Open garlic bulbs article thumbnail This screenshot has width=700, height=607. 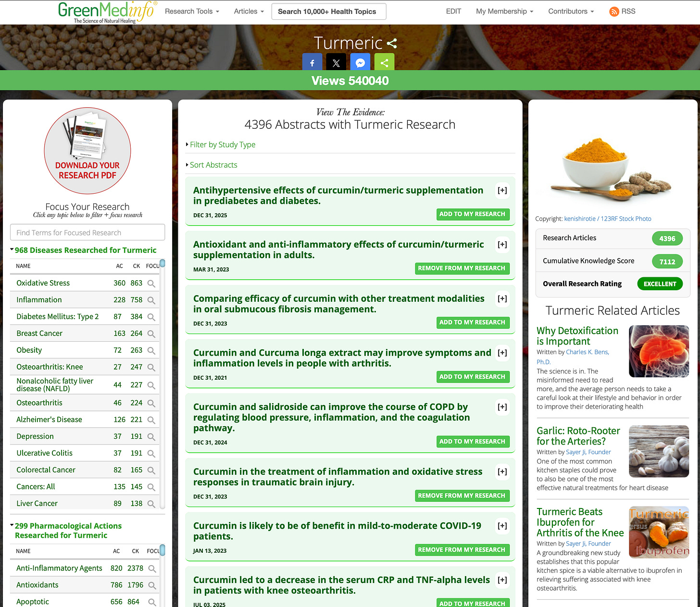pos(659,451)
